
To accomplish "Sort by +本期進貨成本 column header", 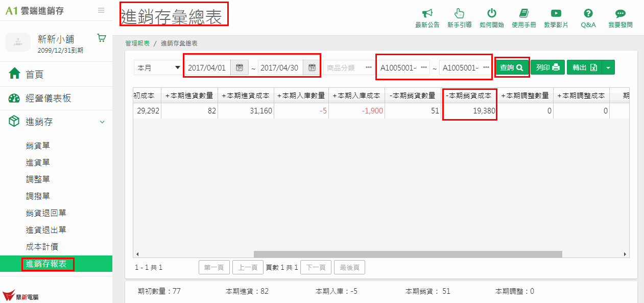I will pyautogui.click(x=246, y=96).
